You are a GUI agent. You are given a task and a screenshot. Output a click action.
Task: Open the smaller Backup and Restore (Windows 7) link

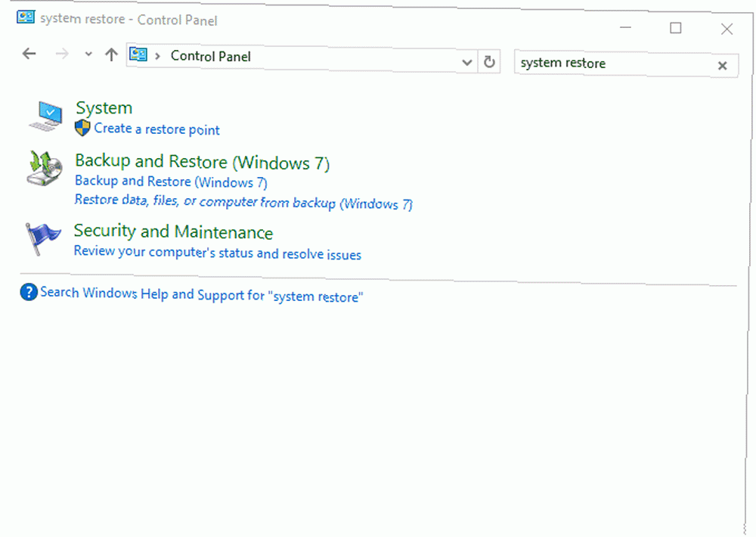[x=171, y=182]
